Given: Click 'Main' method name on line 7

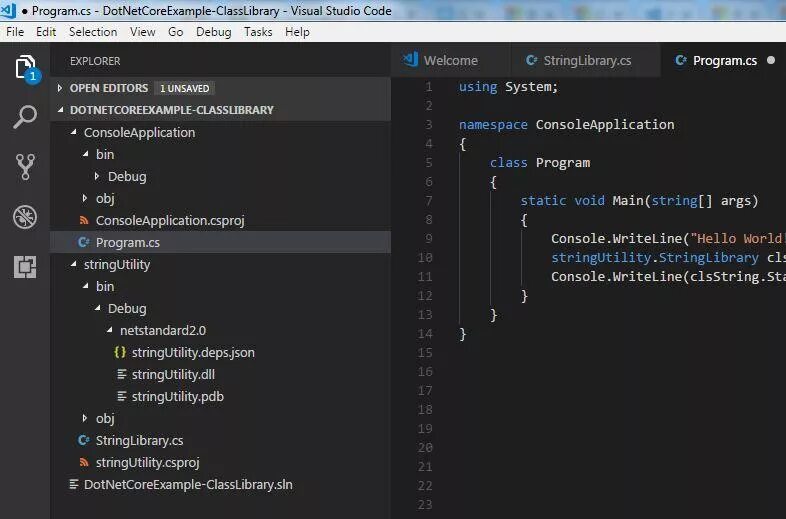Looking at the screenshot, I should [628, 201].
